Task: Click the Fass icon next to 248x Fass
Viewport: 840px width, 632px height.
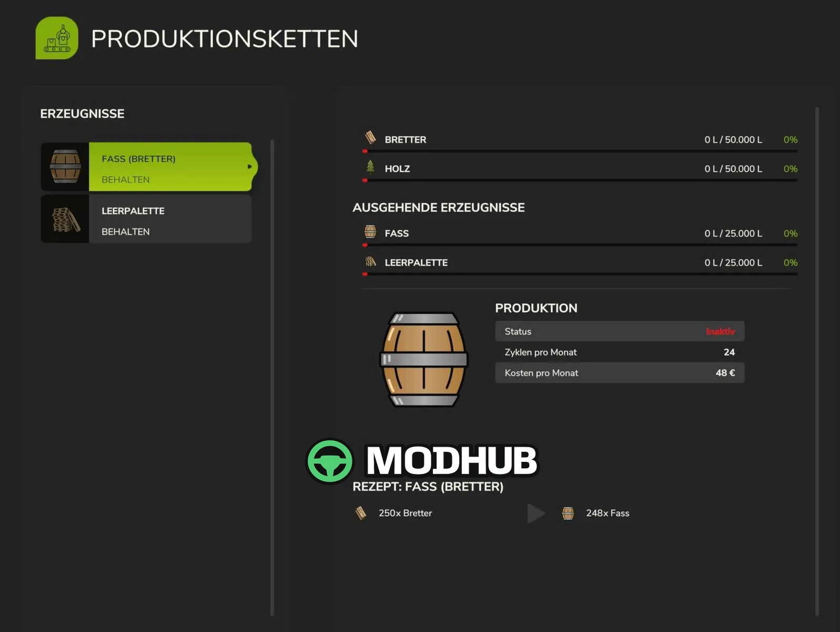Action: click(x=568, y=512)
